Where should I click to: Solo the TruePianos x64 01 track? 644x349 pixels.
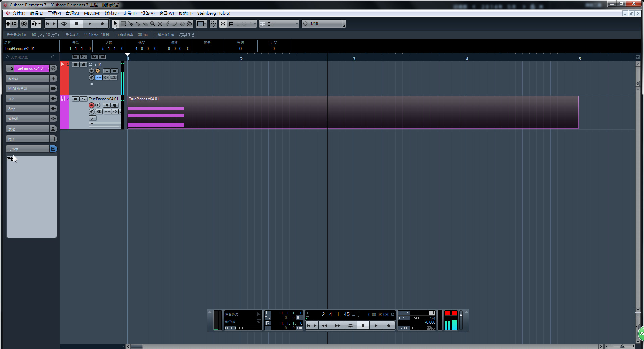83,99
